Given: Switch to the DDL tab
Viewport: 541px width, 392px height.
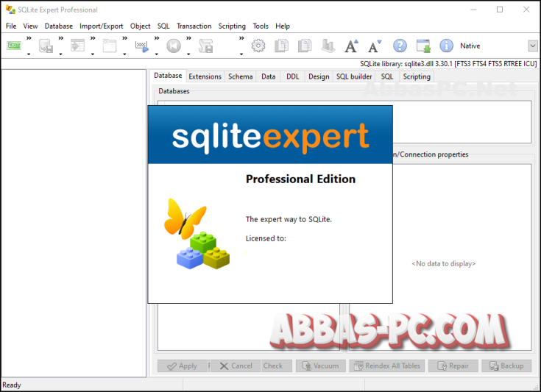Looking at the screenshot, I should (x=293, y=76).
